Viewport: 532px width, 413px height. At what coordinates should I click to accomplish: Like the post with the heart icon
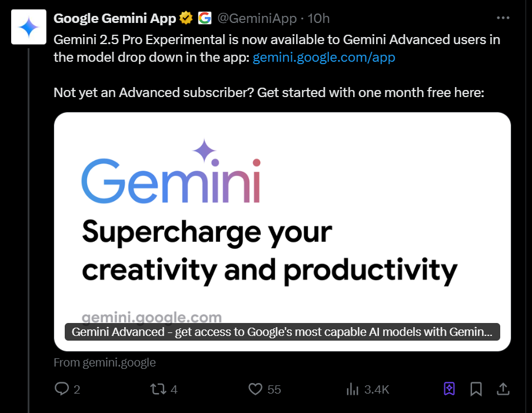[x=254, y=389]
